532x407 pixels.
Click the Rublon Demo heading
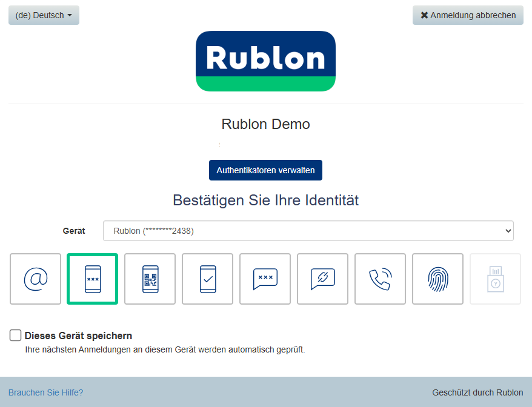[x=265, y=124]
